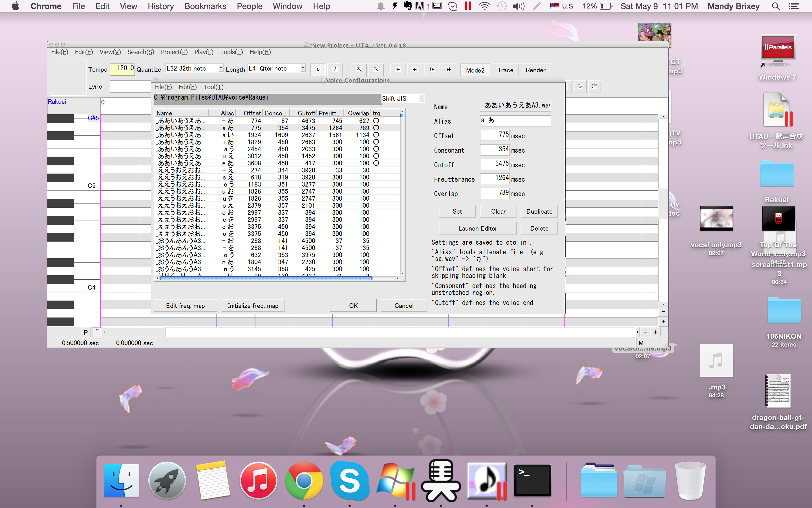Open Edit(E) menu in Voice Configurations
This screenshot has height=508, width=812.
click(187, 87)
